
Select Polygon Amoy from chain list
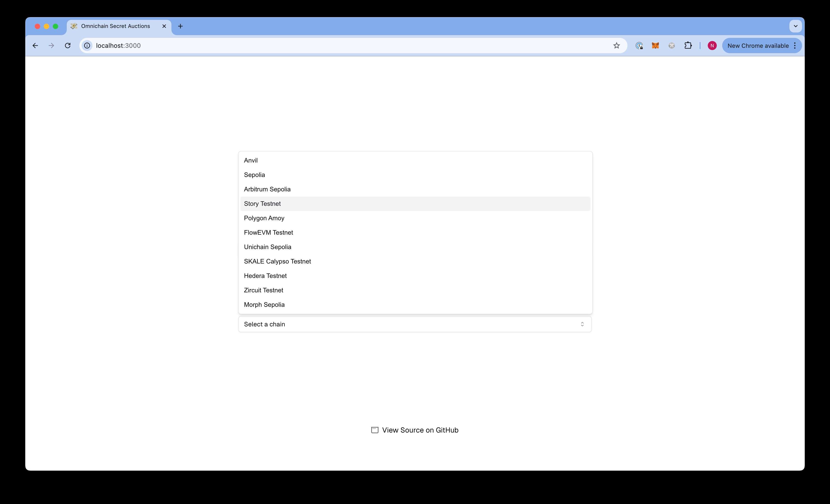264,218
